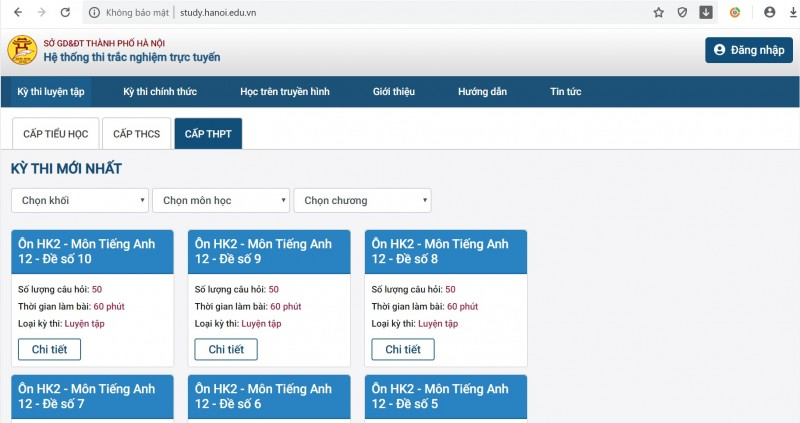The width and height of the screenshot is (800, 423).
Task: Select the CẤP THCS tab
Action: [136, 134]
